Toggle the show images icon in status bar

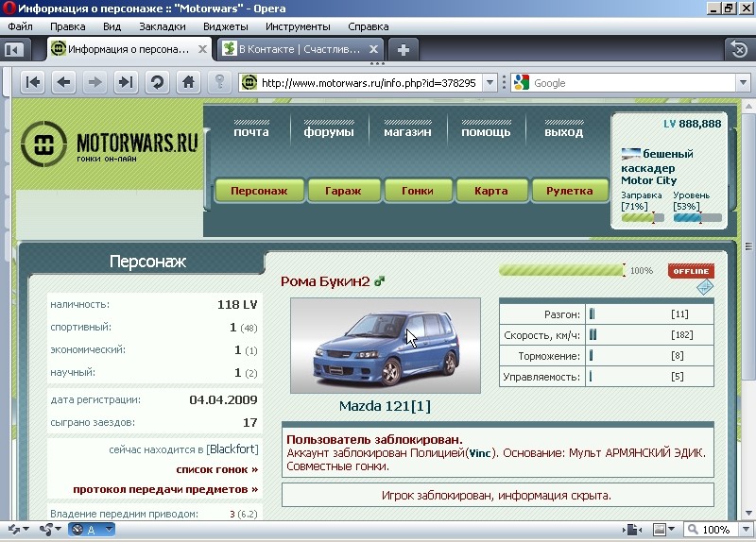[x=659, y=530]
